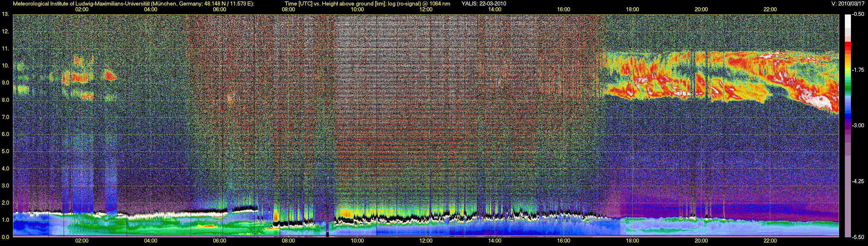Pick the 6.0 km height axis label
Image resolution: width=868 pixels, height=246 pixels.
click(x=5, y=134)
